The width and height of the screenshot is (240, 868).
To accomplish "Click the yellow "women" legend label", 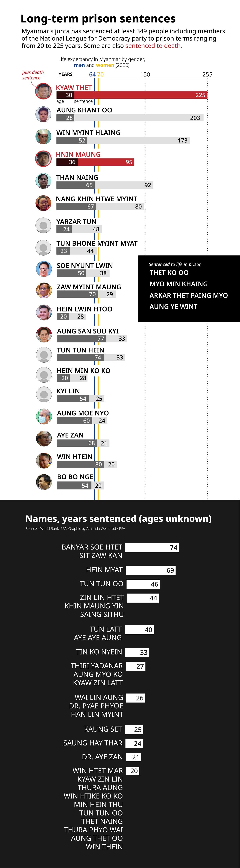I will [x=105, y=65].
